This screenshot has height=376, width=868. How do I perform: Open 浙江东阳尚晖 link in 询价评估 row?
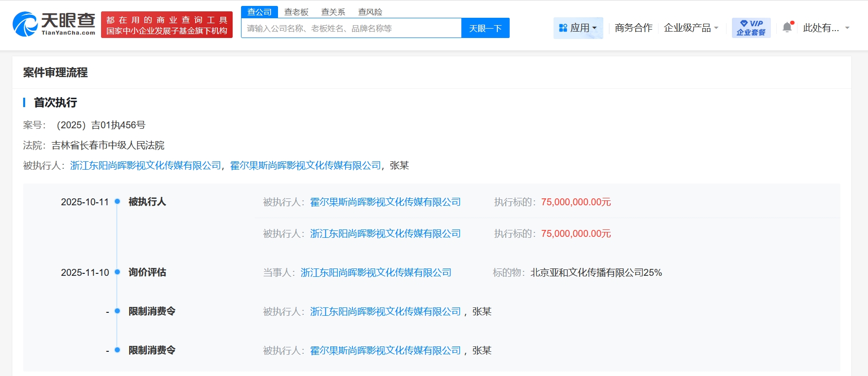click(x=376, y=273)
